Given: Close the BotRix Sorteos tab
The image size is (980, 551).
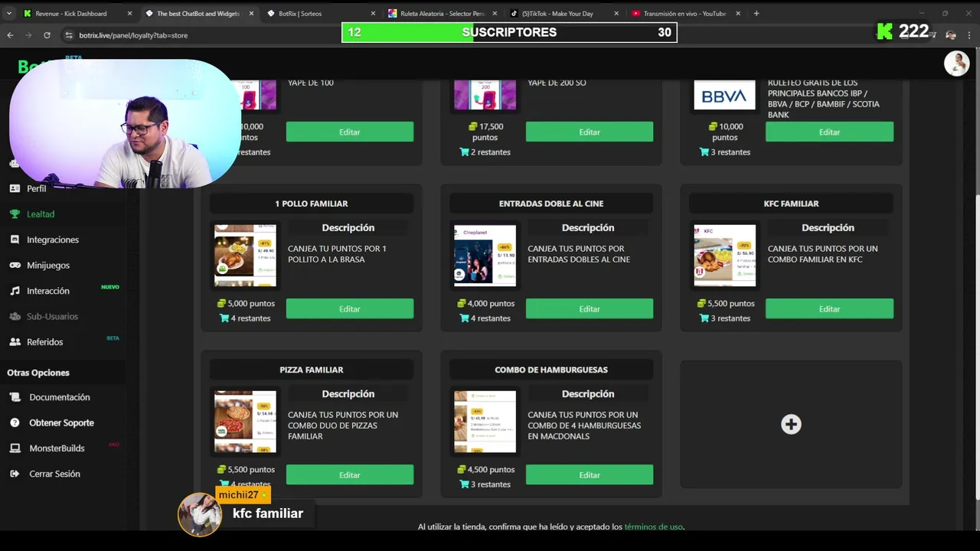Looking at the screenshot, I should click(x=373, y=13).
